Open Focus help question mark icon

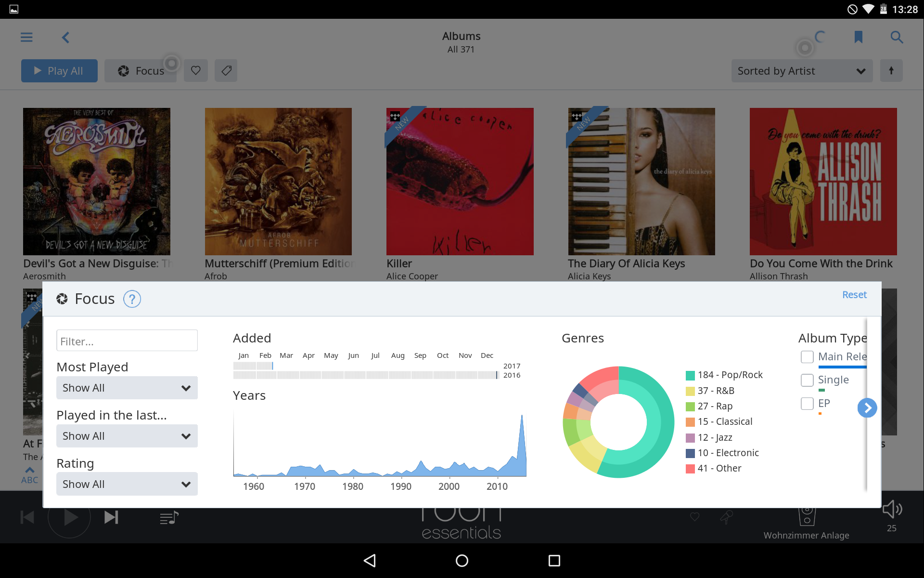pos(132,299)
